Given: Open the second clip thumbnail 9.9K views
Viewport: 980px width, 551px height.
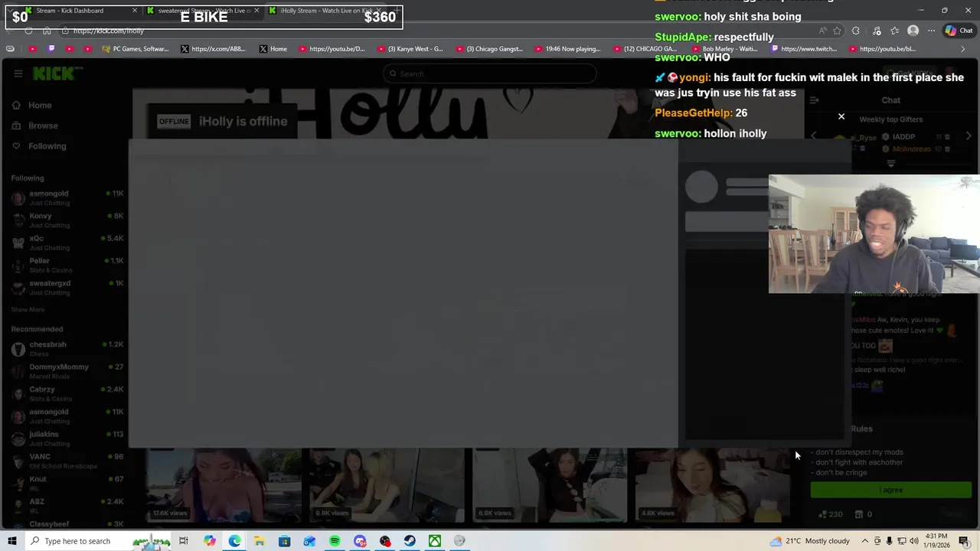Looking at the screenshot, I should tap(387, 485).
